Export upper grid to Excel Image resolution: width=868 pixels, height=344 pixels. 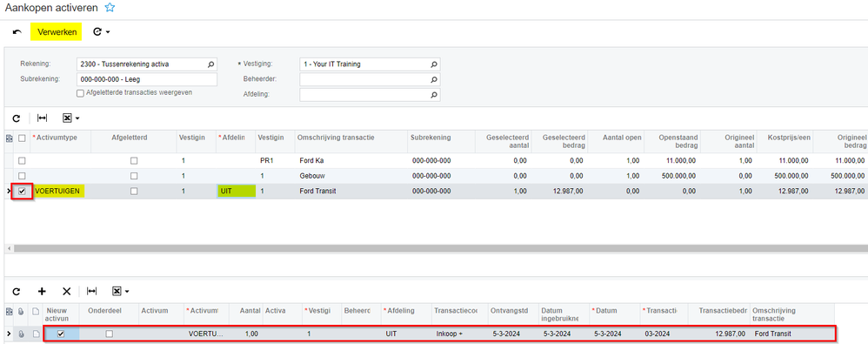(67, 118)
